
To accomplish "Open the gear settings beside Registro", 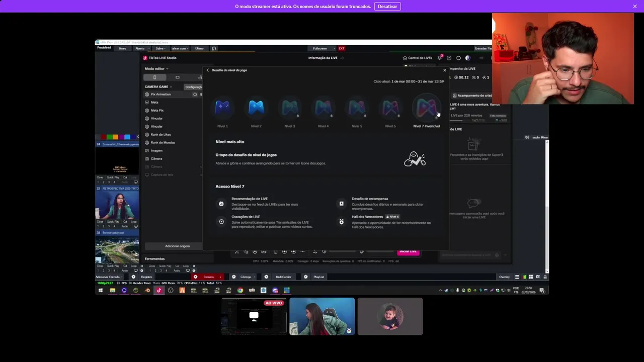I will [133, 277].
